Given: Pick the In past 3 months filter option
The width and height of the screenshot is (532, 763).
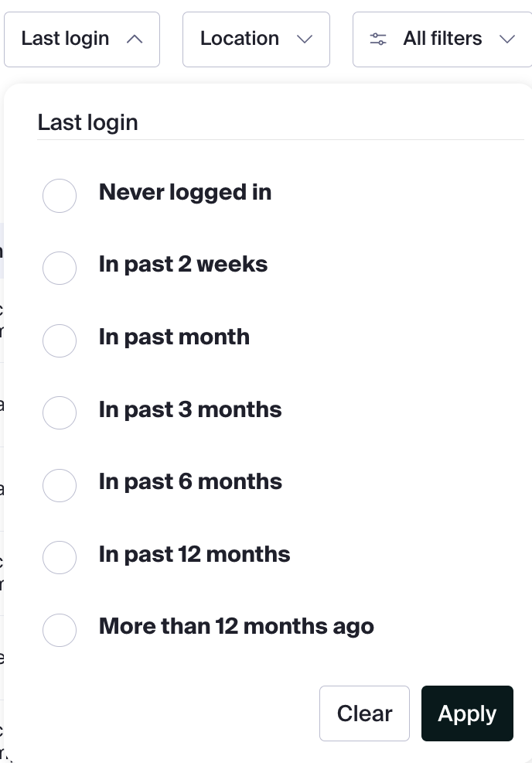Looking at the screenshot, I should pyautogui.click(x=60, y=413).
